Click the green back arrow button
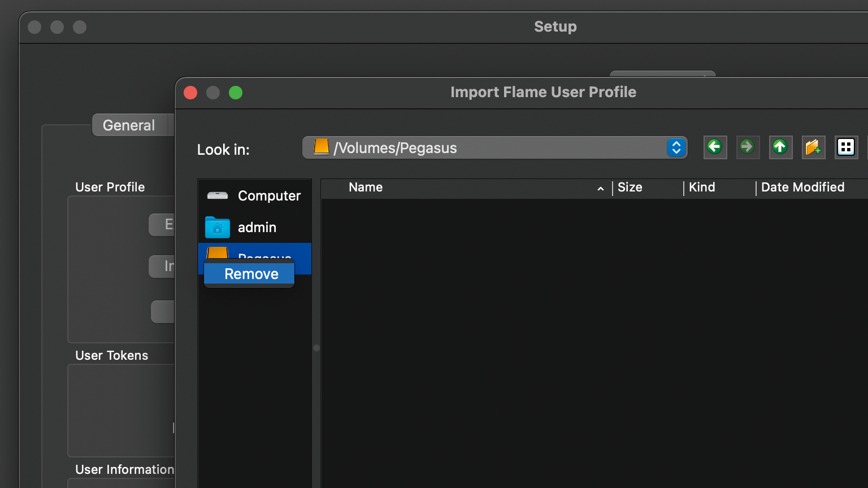 715,147
